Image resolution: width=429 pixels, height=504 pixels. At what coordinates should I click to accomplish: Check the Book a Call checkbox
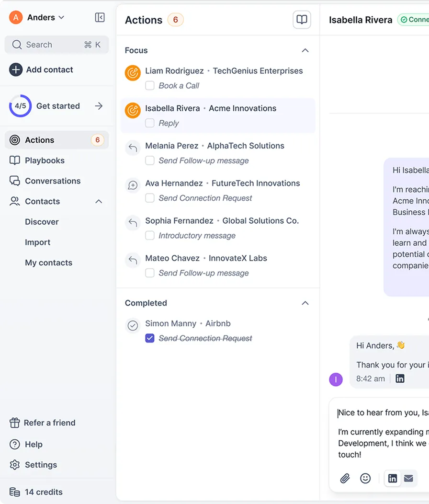(150, 85)
